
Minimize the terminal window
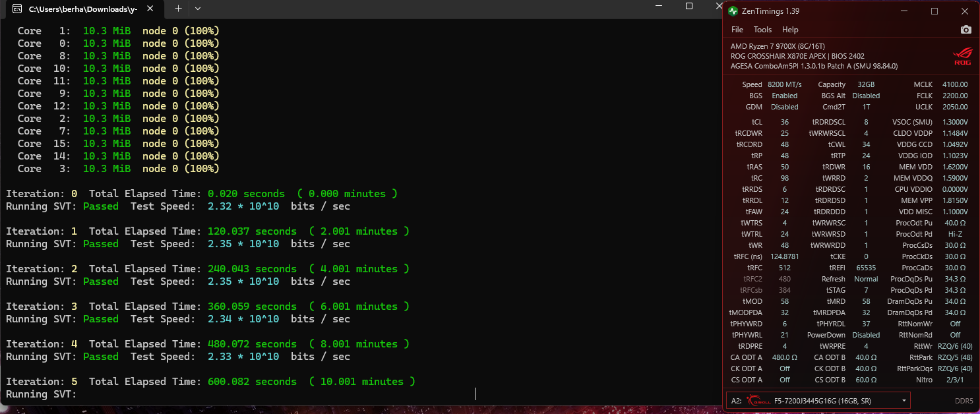[658, 5]
